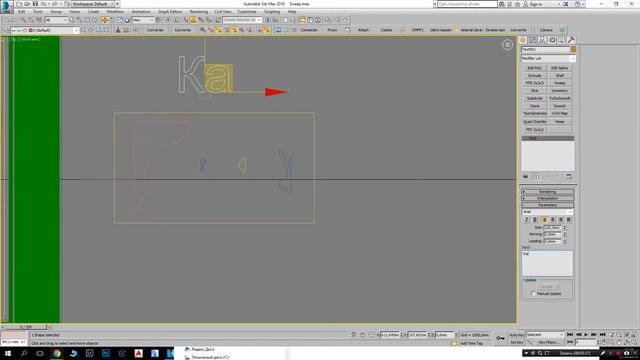Click the taskbar search magnifier icon
The width and height of the screenshot is (640, 360).
tap(24, 353)
